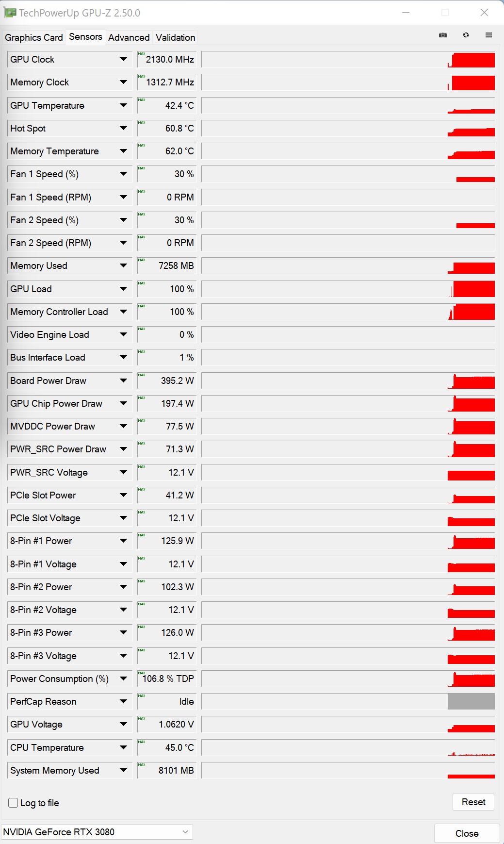Expand the Memory Used sensor dropdown arrow
Screen dimensions: 504x844
(x=123, y=265)
